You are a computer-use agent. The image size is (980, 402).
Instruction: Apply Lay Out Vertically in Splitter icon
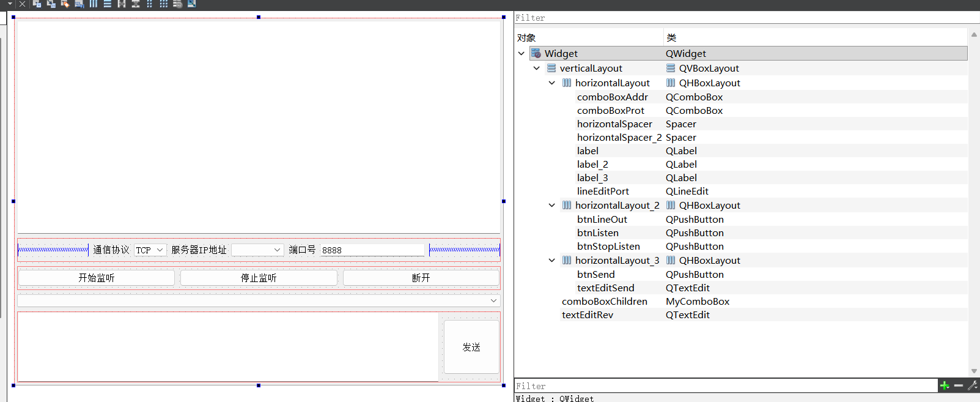click(x=136, y=4)
